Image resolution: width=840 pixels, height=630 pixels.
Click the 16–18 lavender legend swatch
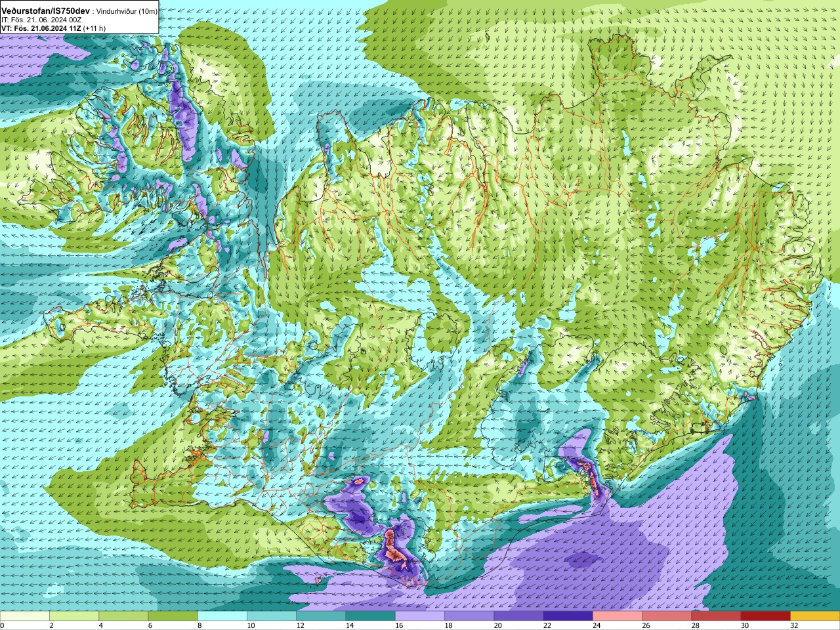pos(420,616)
